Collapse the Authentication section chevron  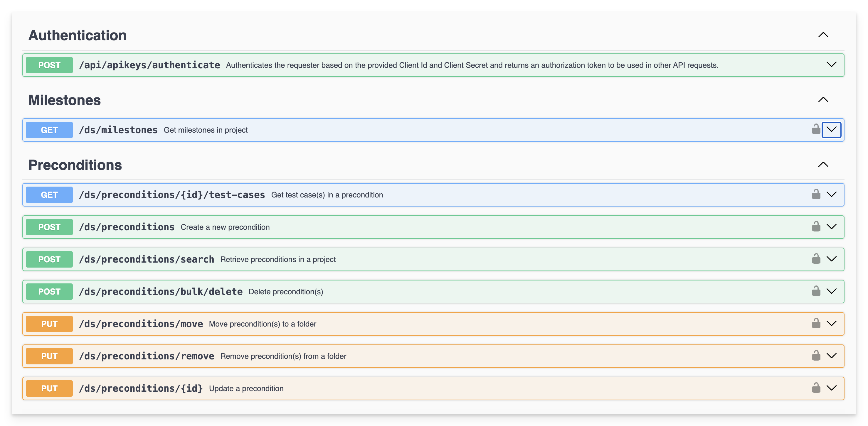(823, 35)
